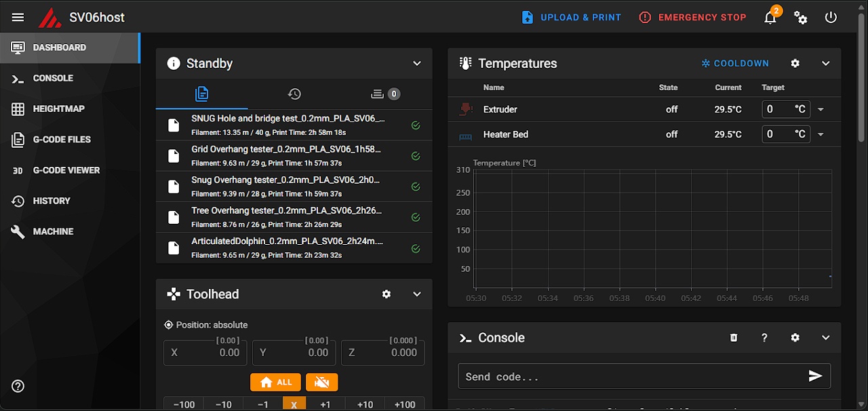868x411 pixels.
Task: Click file icon of Grid Overhang tester
Action: pyautogui.click(x=174, y=156)
